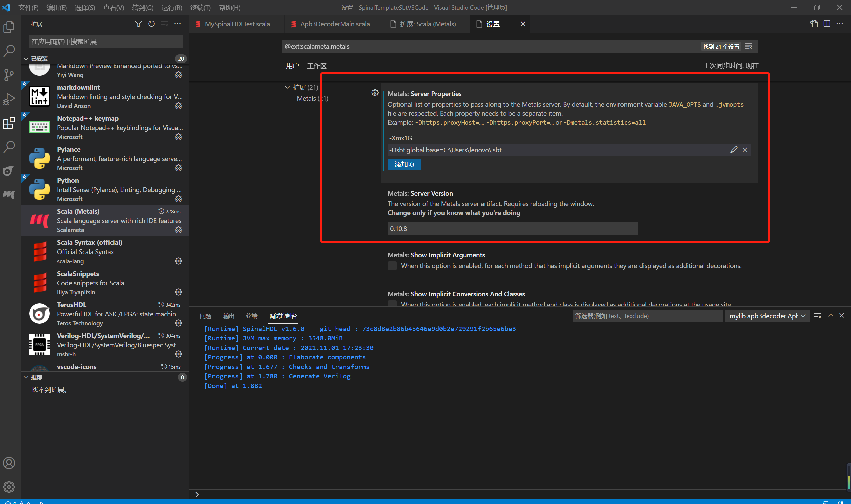Switch to MySpinalHDLTest.scala tab
The height and width of the screenshot is (504, 851).
(237, 24)
